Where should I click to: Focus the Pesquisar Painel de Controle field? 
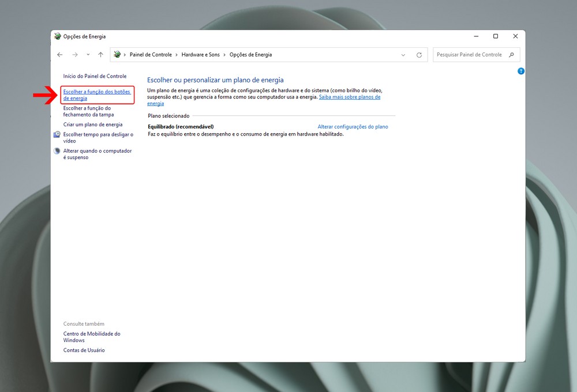tap(469, 55)
